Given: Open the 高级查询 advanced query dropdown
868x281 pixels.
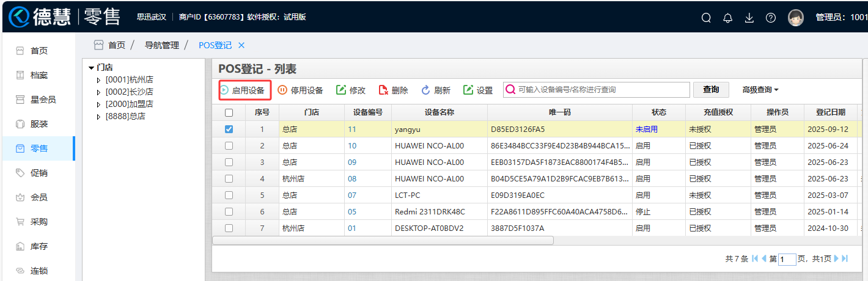Looking at the screenshot, I should (760, 90).
